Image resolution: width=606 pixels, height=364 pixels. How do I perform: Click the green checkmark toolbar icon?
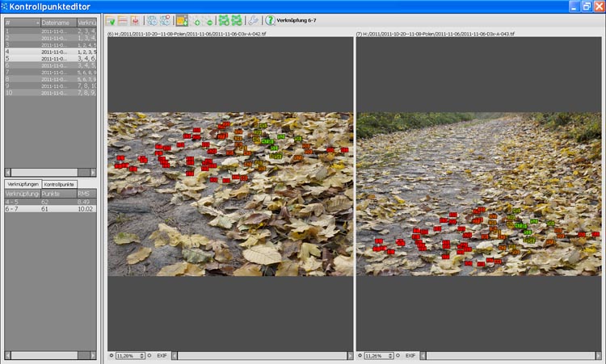[111, 20]
